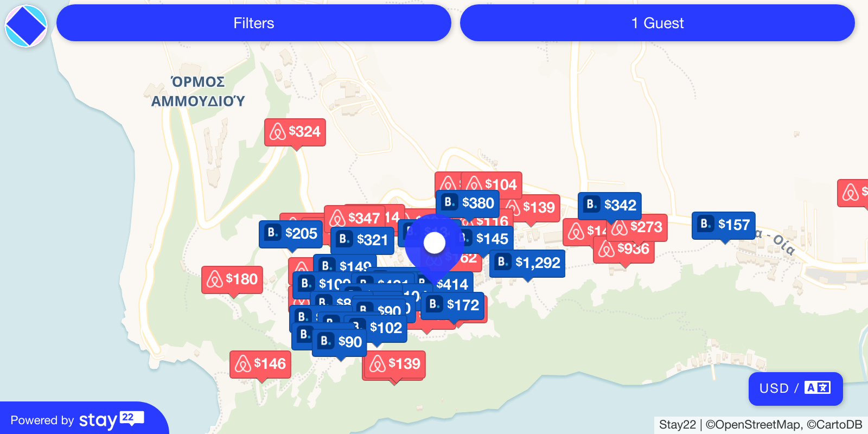Click the $321 Booking.com listing marker

pos(362,240)
